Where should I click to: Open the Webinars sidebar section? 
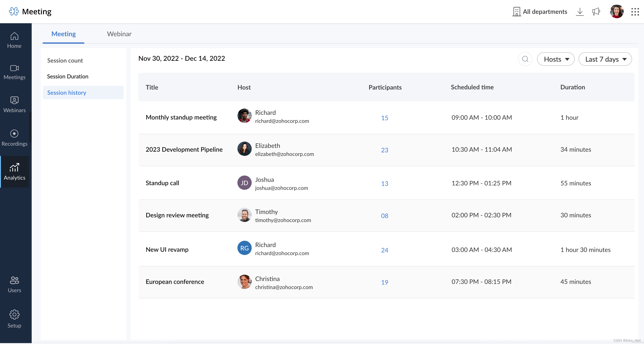pos(14,104)
